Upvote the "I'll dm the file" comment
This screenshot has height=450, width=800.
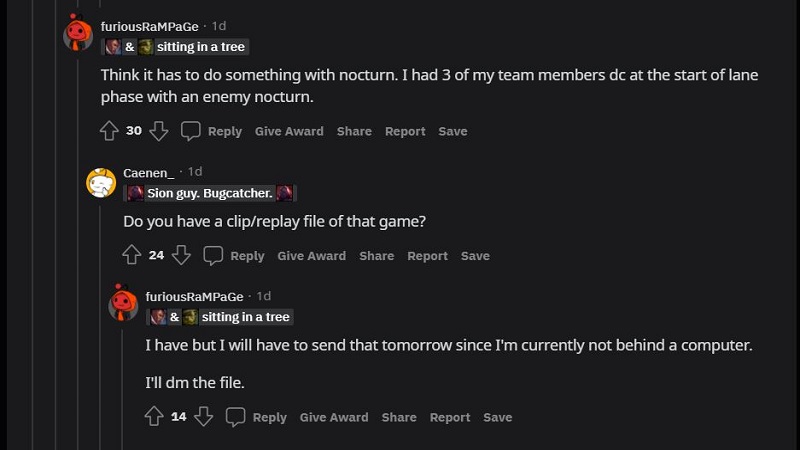point(154,417)
